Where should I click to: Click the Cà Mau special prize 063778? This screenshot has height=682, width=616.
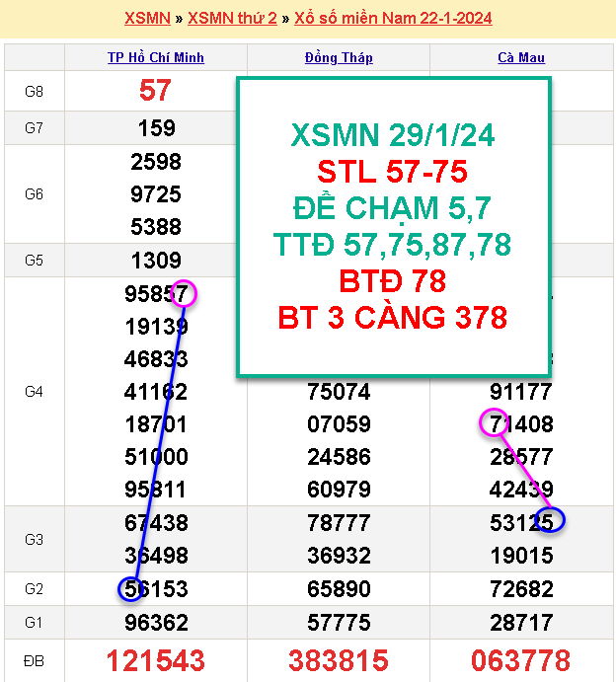click(x=521, y=659)
